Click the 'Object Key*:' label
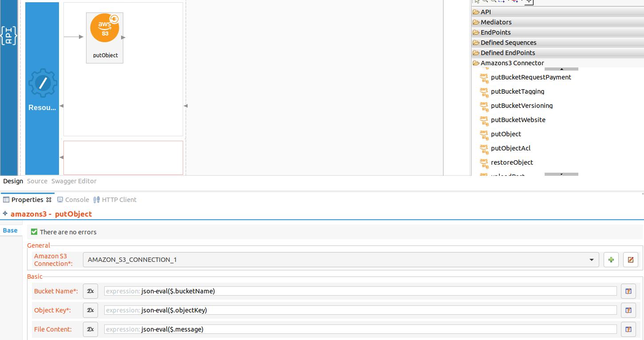Screen dimensions: 644x340 pos(52,310)
